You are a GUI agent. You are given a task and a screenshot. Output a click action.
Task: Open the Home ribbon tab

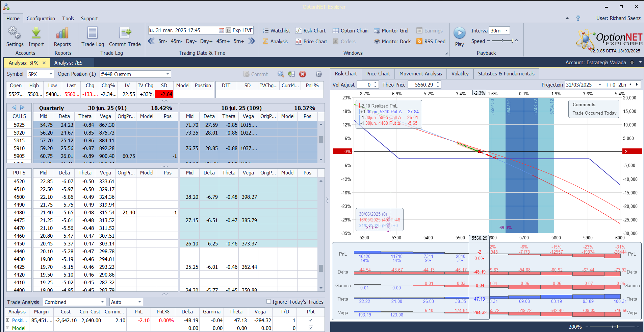(13, 18)
